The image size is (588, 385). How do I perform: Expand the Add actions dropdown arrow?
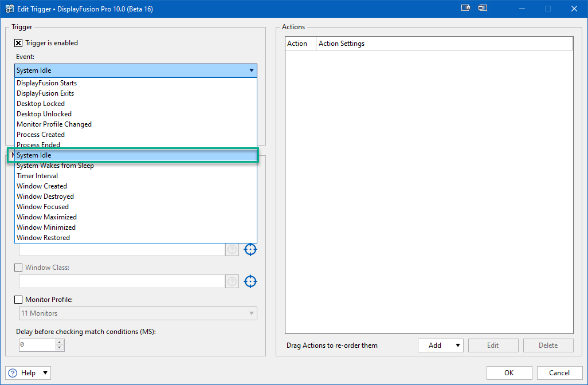[x=457, y=345]
